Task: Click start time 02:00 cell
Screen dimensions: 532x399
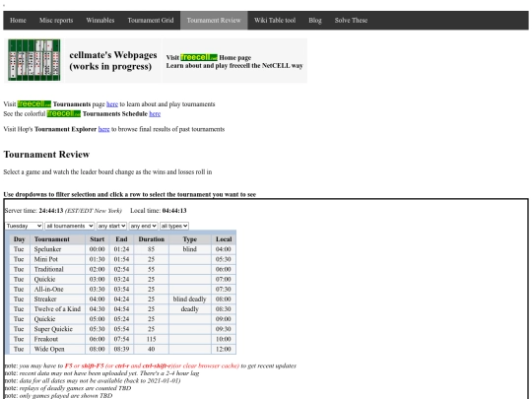Action: [x=97, y=269]
